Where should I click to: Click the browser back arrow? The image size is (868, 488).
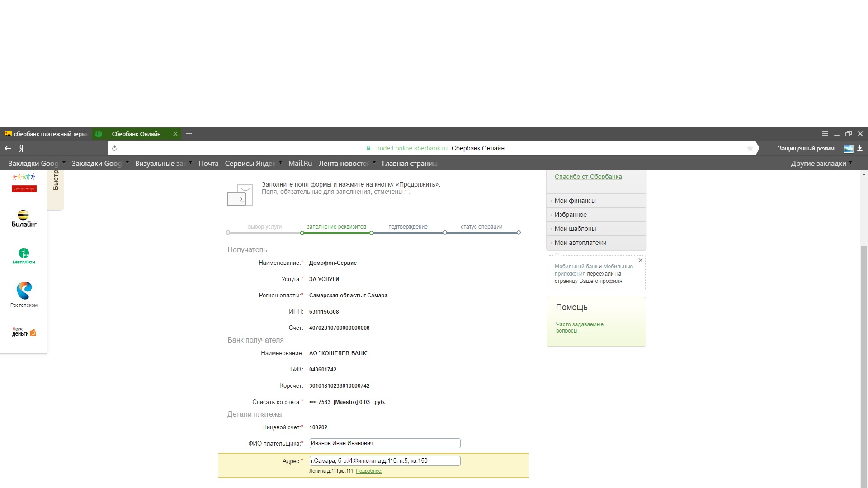pos(8,148)
